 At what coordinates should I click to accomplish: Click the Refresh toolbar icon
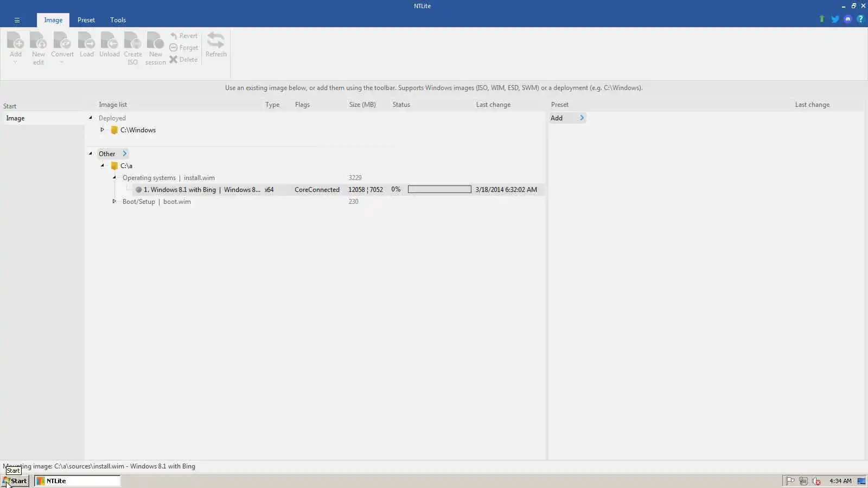tap(216, 41)
